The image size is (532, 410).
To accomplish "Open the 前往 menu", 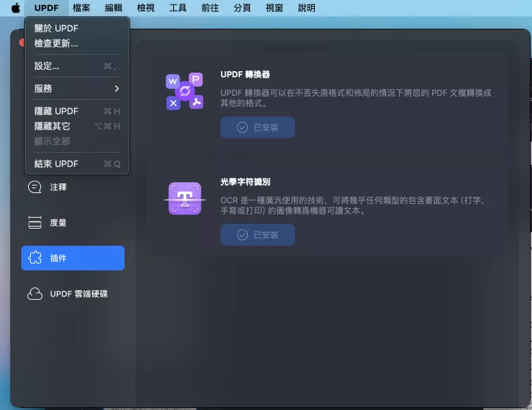I will 210,8.
